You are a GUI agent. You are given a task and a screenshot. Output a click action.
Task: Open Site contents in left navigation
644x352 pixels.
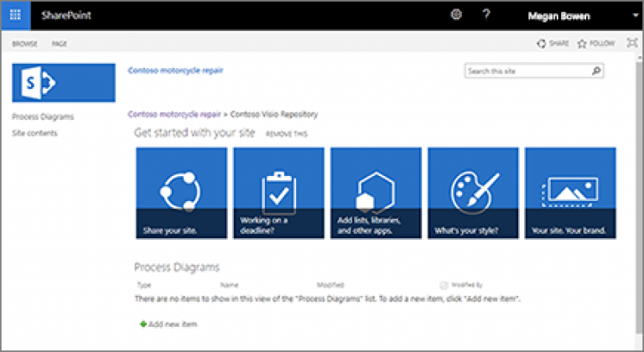click(34, 133)
